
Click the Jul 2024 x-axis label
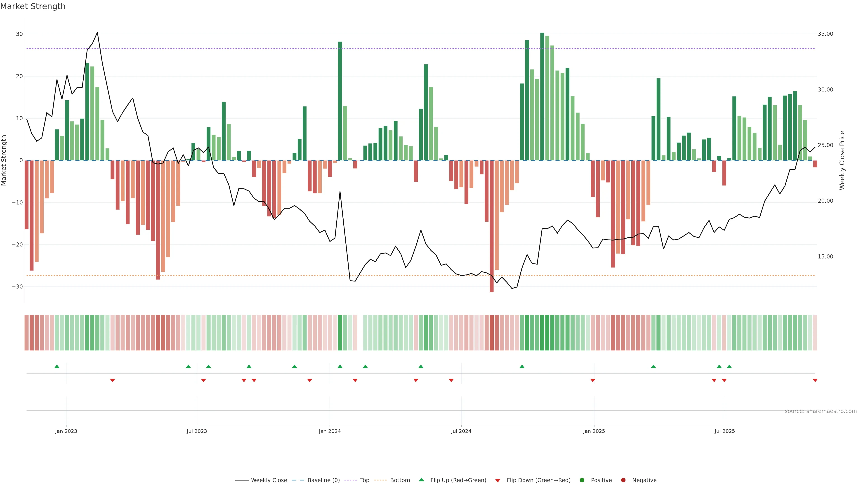tap(461, 431)
